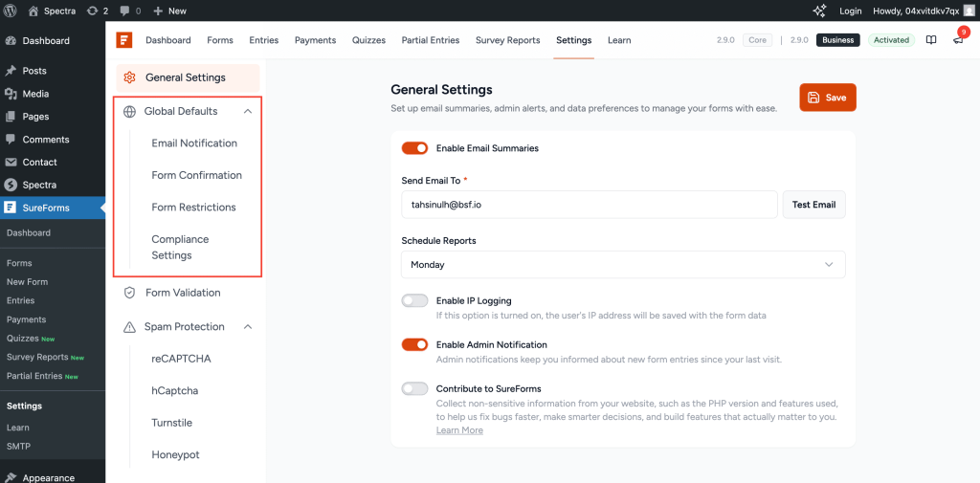Click the user avatar in the admin bar
Viewport: 980px width, 483px height.
pyautogui.click(x=969, y=11)
